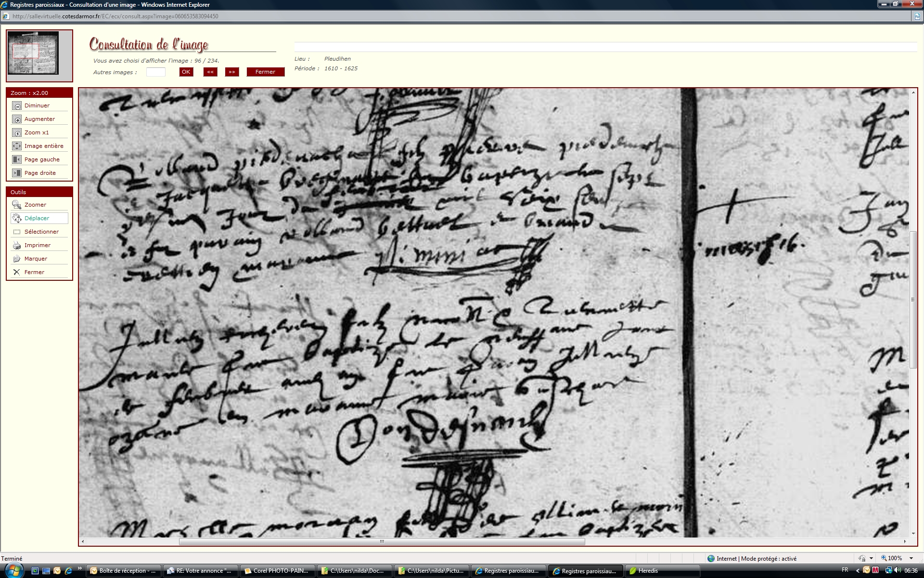Close viewer via Fermer in the Outils panel
This screenshot has height=578, width=924.
17,272
